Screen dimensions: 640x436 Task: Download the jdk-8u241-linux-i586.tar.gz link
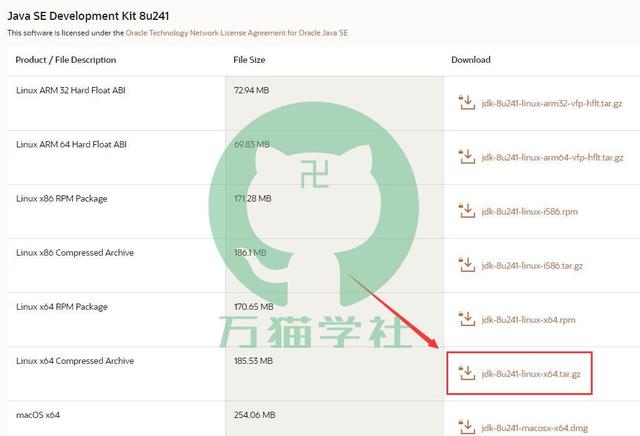tap(532, 266)
